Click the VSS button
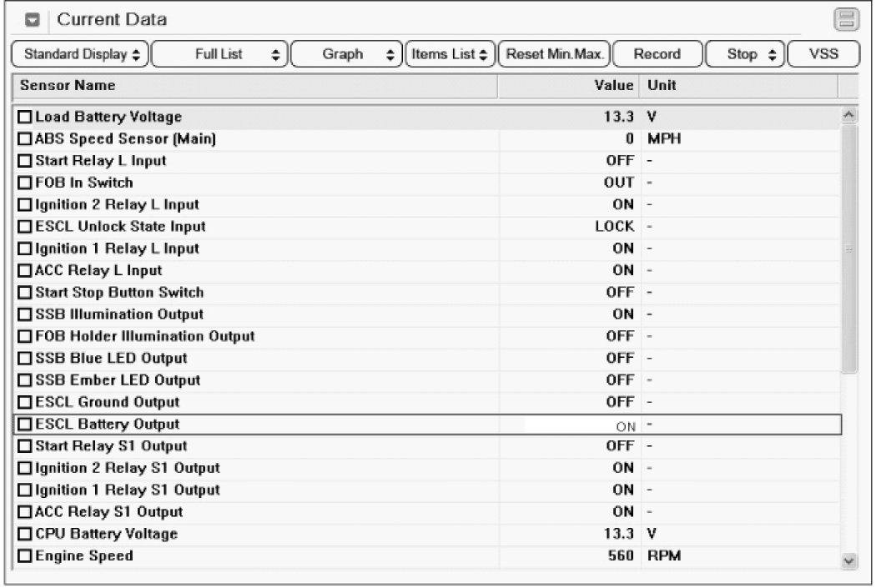The width and height of the screenshot is (876, 588). tap(823, 54)
